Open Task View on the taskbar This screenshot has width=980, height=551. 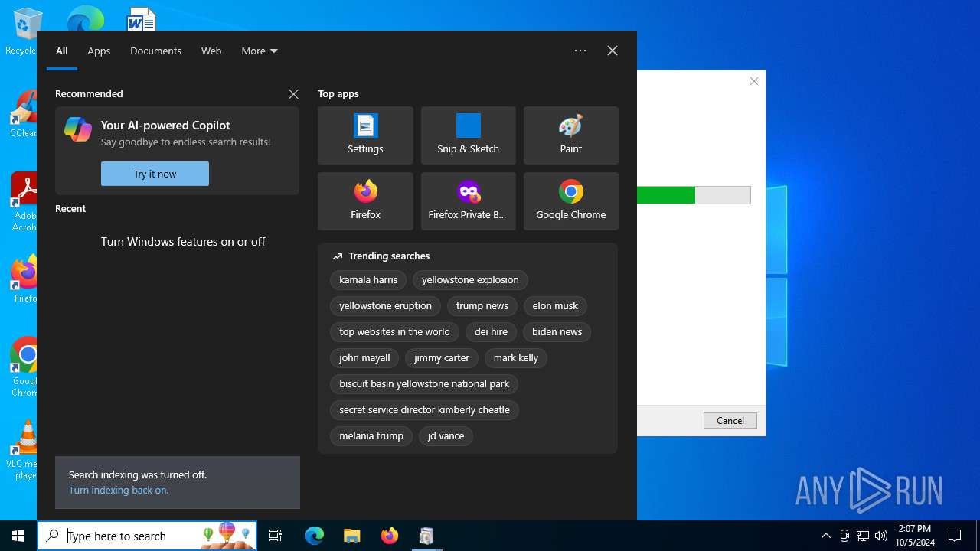click(x=276, y=536)
